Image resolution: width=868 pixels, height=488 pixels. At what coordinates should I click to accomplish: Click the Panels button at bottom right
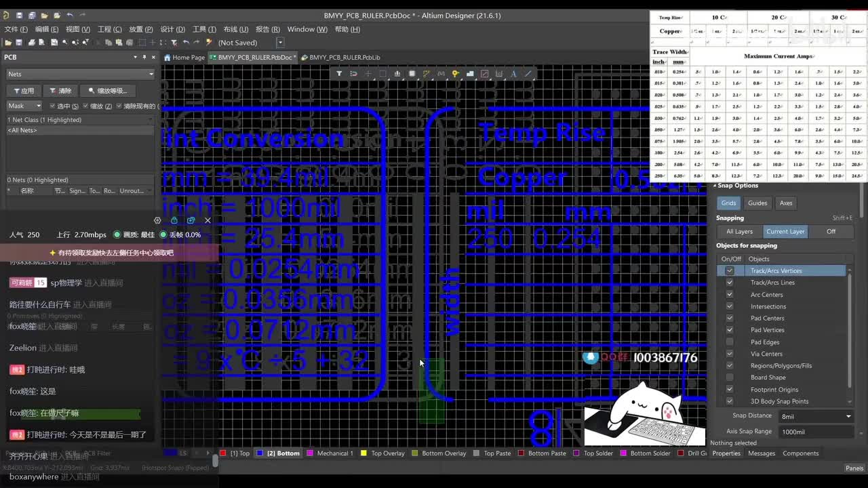pyautogui.click(x=854, y=468)
